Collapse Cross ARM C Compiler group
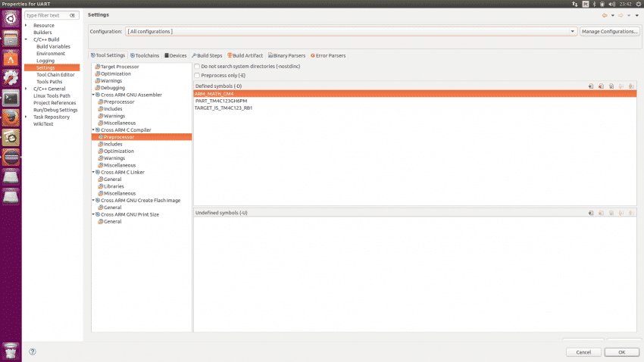 click(x=93, y=130)
